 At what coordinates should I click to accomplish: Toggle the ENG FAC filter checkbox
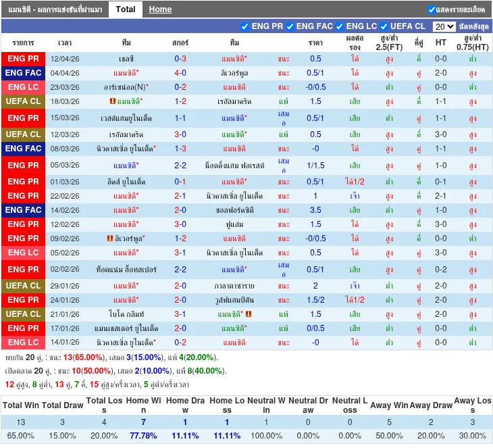(x=290, y=26)
